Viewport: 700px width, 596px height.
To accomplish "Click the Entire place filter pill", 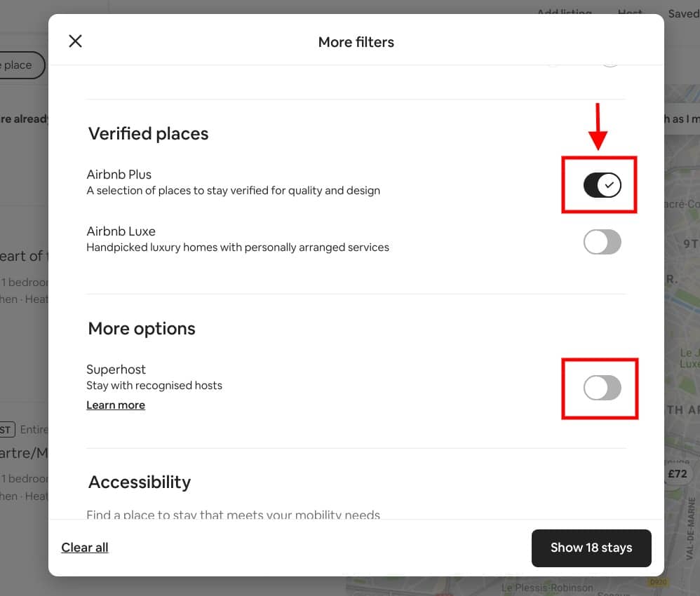I will (x=18, y=65).
